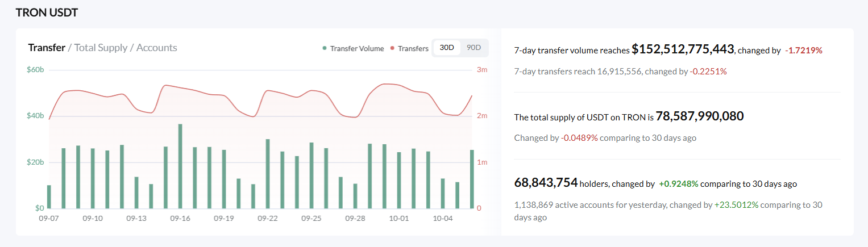Click the 7-day transfer volume amount $152,512,775,443

(x=683, y=49)
